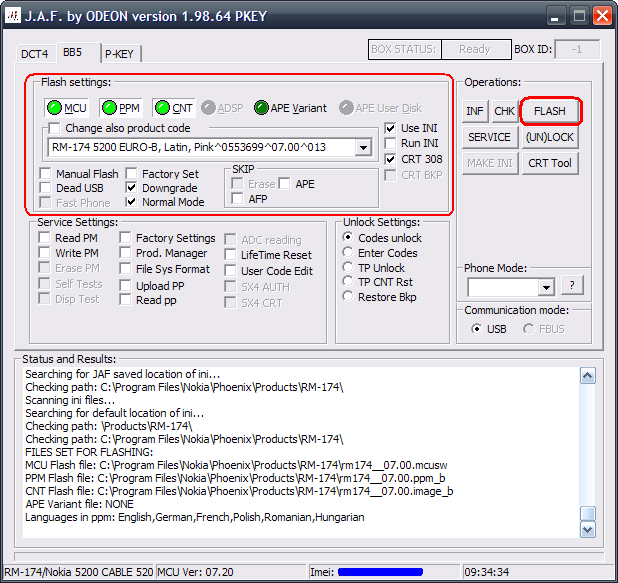
Task: Tick the Factory Set checkbox
Action: 131,173
